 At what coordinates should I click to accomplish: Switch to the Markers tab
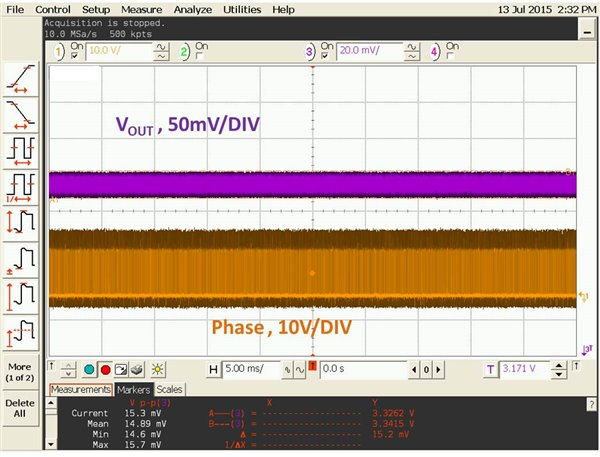133,389
